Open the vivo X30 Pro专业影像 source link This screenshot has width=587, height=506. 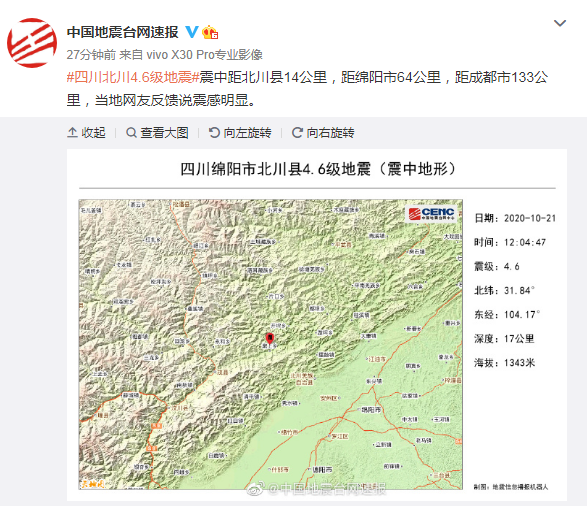(x=204, y=55)
